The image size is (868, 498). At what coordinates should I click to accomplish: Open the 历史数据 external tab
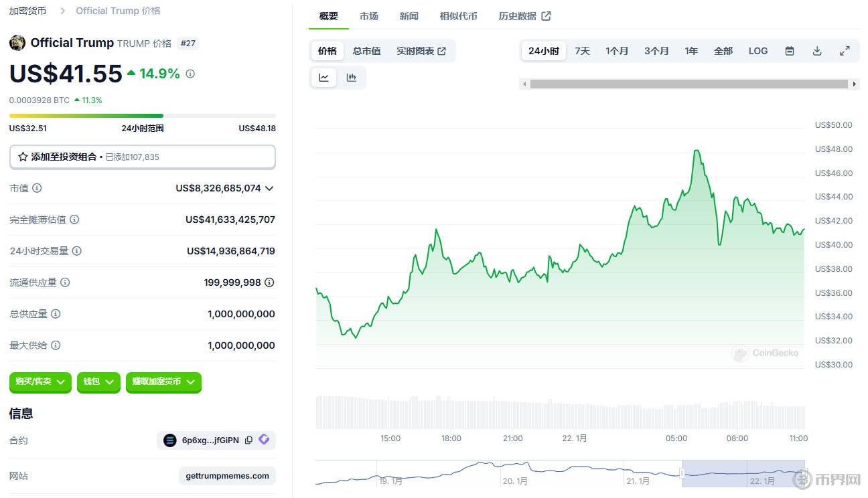[x=524, y=16]
